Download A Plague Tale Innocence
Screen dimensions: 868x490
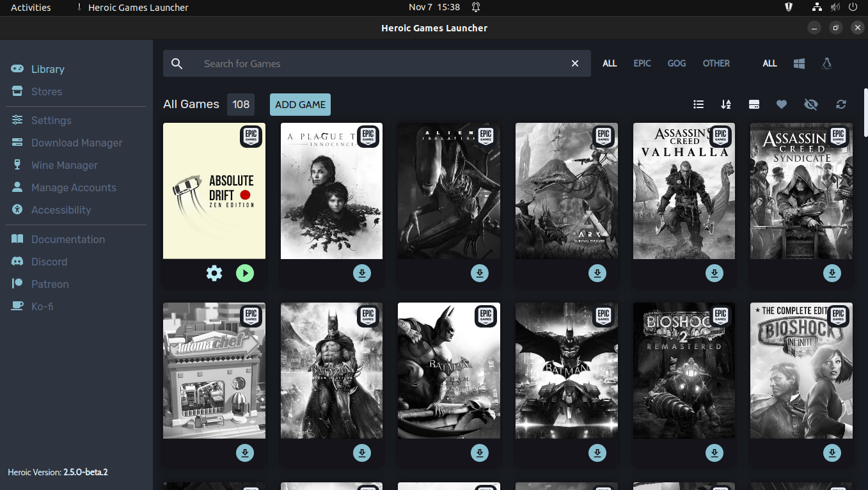[x=361, y=273]
